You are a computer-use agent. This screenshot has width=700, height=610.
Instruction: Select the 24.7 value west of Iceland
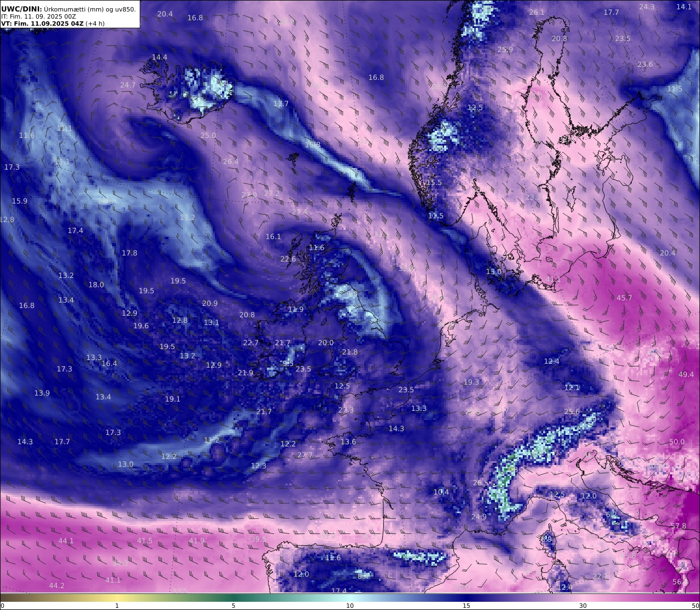tap(127, 85)
